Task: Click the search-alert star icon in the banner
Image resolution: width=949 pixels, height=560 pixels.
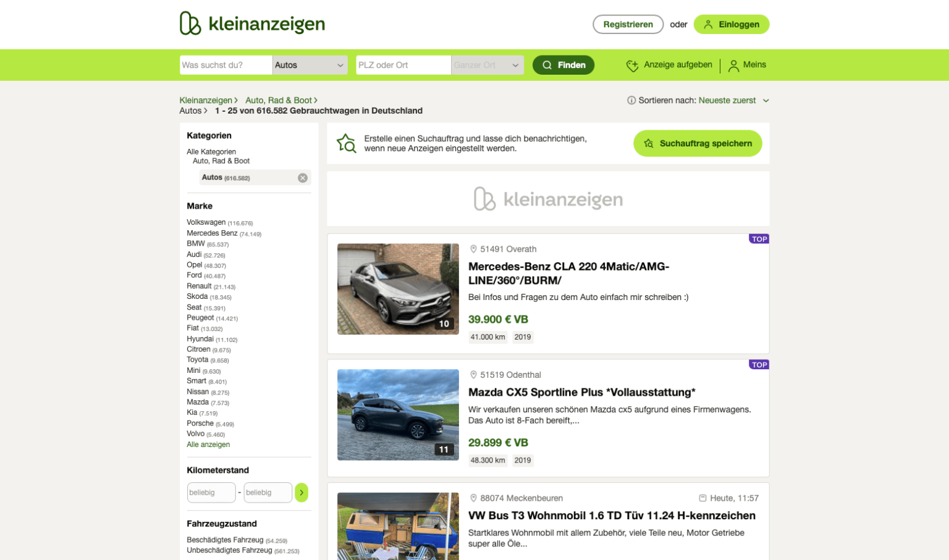Action: (347, 143)
